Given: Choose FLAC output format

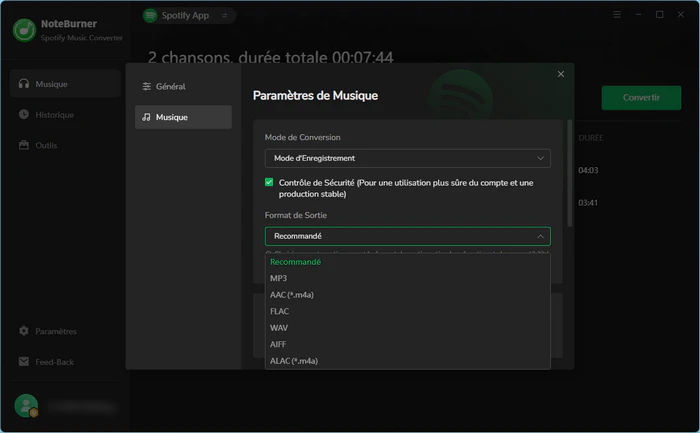Looking at the screenshot, I should (x=408, y=312).
